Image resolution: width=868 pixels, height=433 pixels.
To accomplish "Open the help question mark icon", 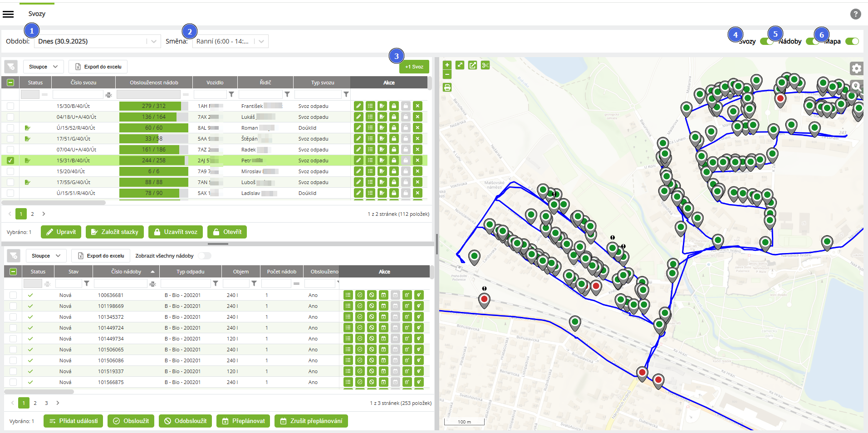I will (x=855, y=14).
